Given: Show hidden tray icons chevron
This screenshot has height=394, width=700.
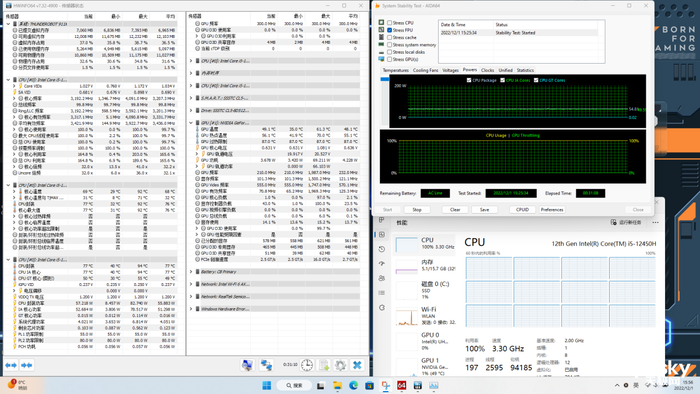Looking at the screenshot, I should pos(617,385).
